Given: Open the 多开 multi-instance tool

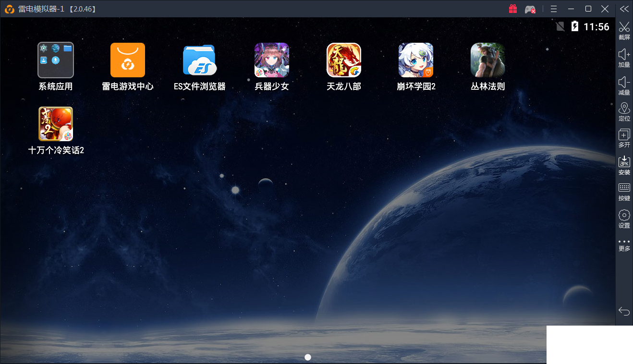Looking at the screenshot, I should coord(624,138).
